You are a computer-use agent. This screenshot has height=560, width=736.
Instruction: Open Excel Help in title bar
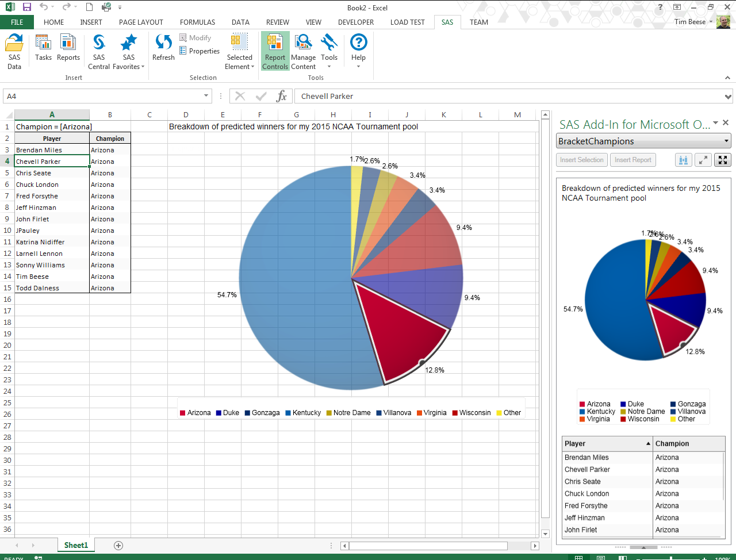point(660,7)
